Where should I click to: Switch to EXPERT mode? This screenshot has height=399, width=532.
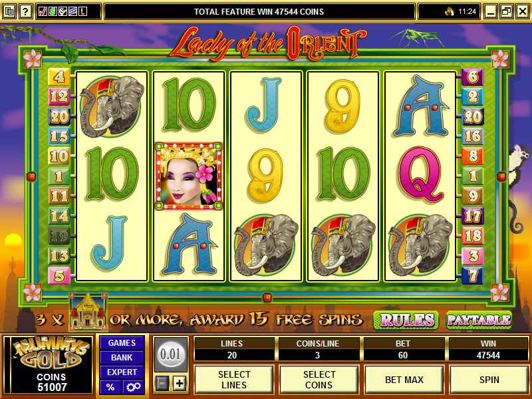coord(122,372)
